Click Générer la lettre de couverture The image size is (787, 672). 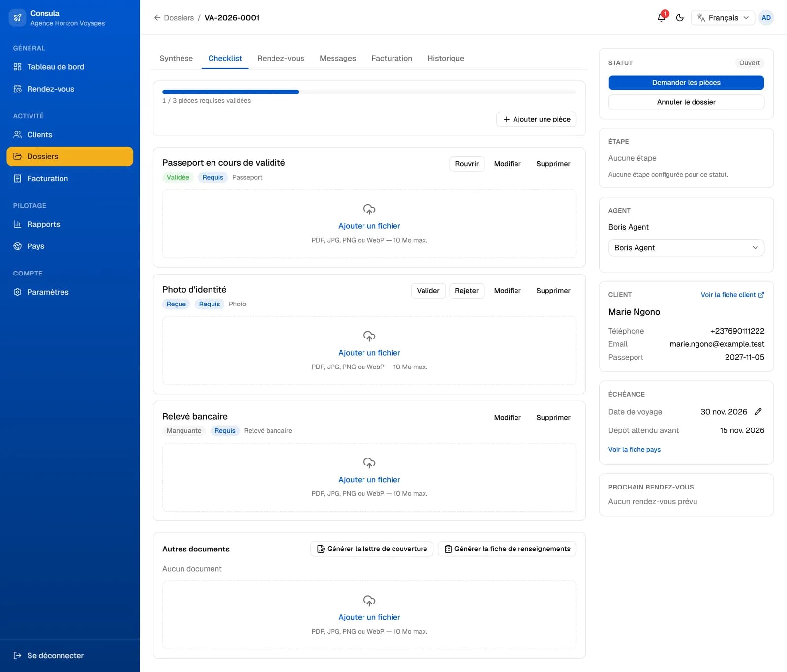point(372,549)
